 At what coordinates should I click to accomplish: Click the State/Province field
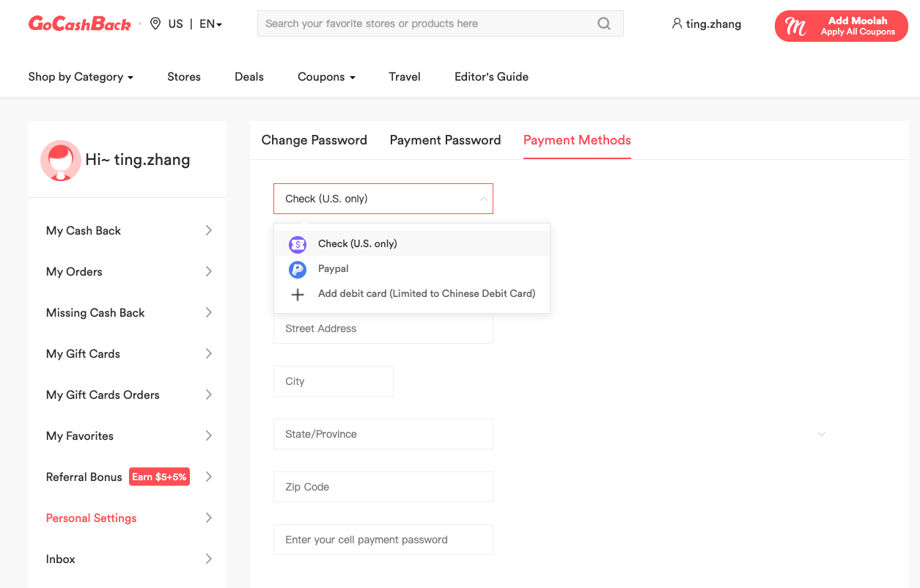[x=383, y=434]
